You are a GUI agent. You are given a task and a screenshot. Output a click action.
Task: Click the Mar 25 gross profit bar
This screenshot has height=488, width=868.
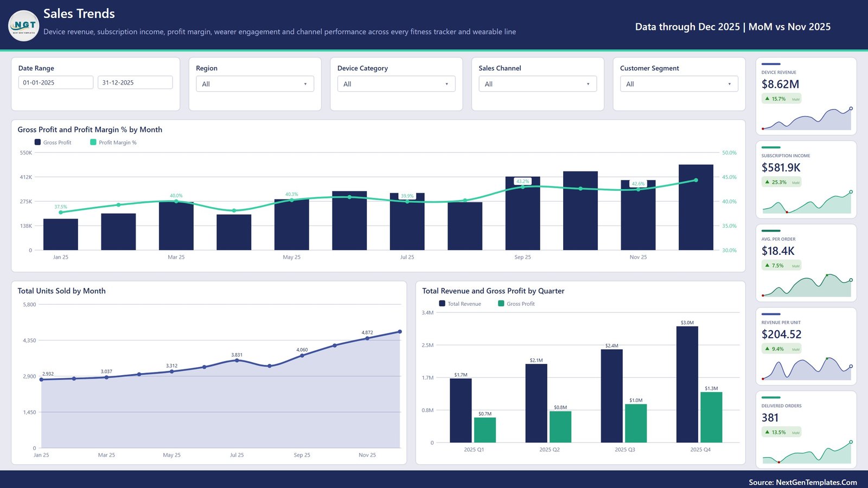click(x=176, y=226)
